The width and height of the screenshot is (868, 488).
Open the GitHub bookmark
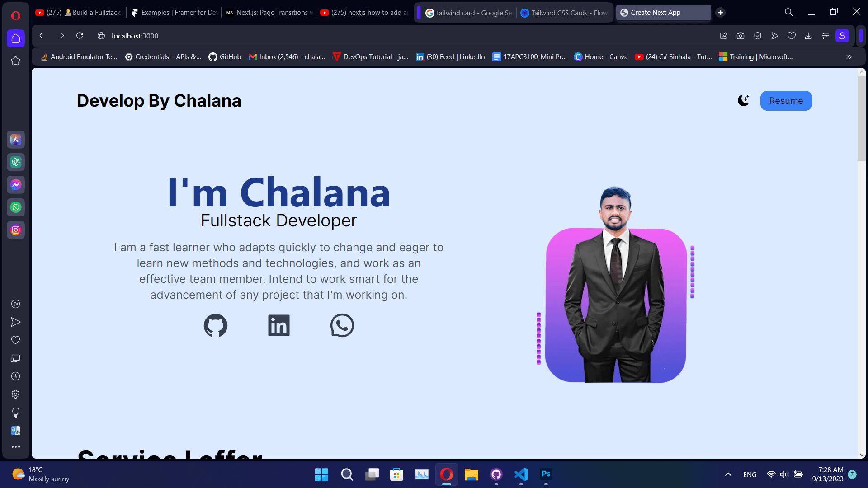click(225, 57)
